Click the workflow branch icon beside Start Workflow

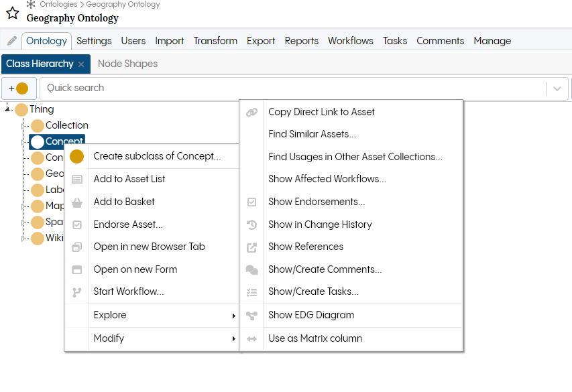[x=77, y=291]
